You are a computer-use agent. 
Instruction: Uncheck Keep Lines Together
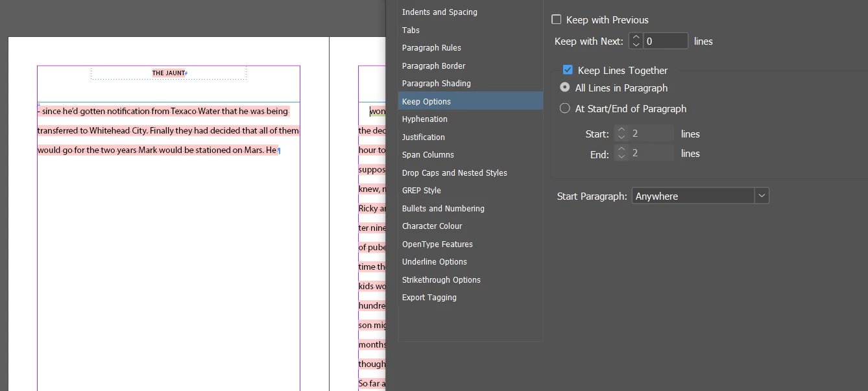[x=568, y=70]
